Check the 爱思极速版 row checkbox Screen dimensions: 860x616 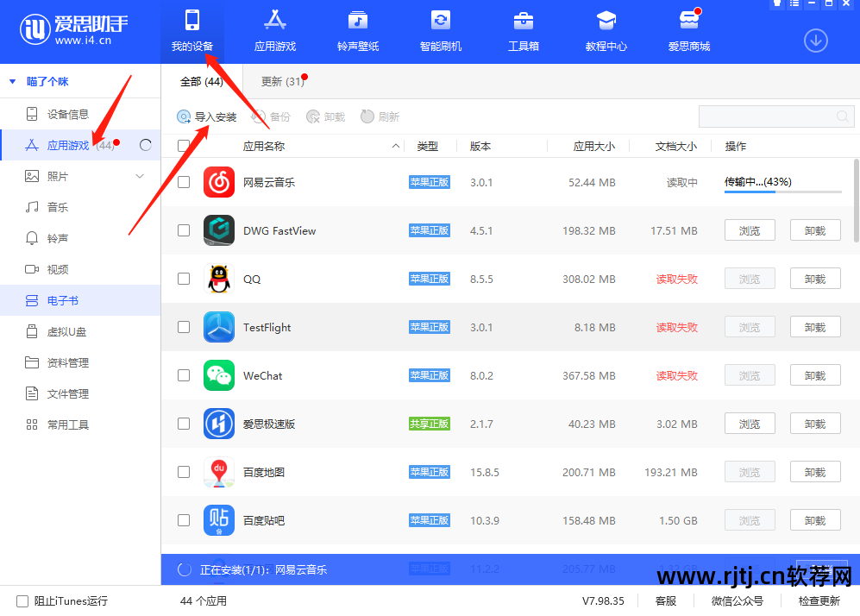coord(184,424)
